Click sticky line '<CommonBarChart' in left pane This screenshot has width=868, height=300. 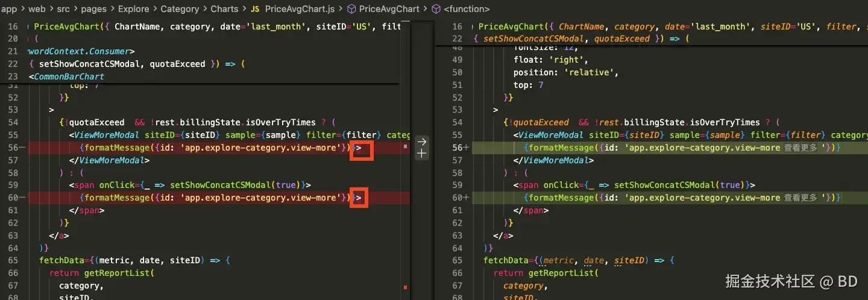pyautogui.click(x=66, y=77)
